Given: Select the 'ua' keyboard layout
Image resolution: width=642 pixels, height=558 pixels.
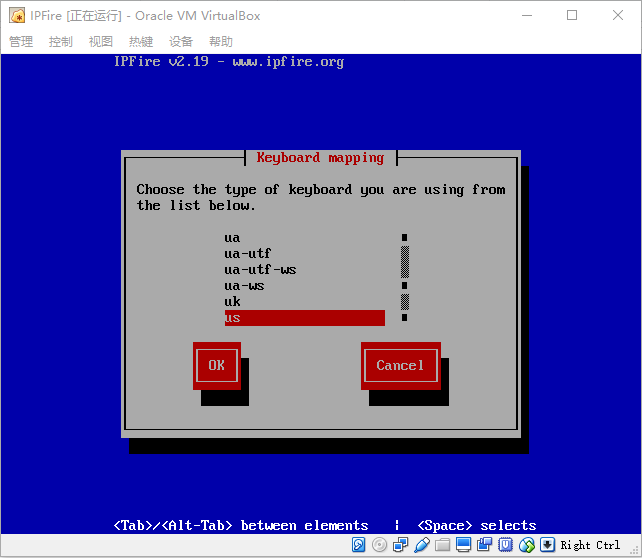Looking at the screenshot, I should coord(305,238).
